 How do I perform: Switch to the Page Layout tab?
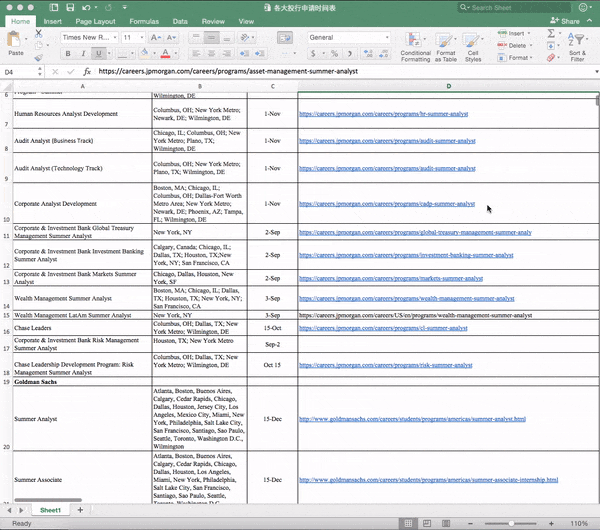click(95, 21)
